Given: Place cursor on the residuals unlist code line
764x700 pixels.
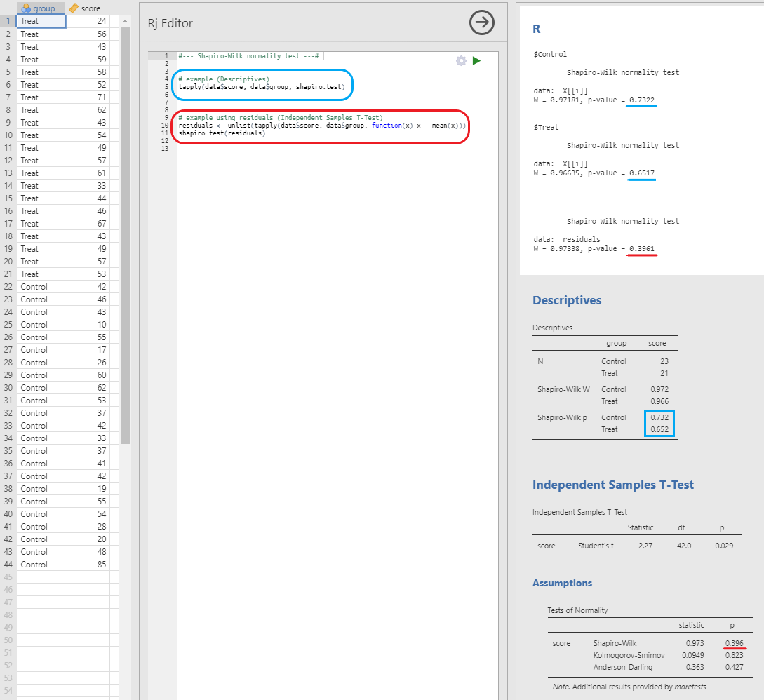Looking at the screenshot, I should click(321, 126).
